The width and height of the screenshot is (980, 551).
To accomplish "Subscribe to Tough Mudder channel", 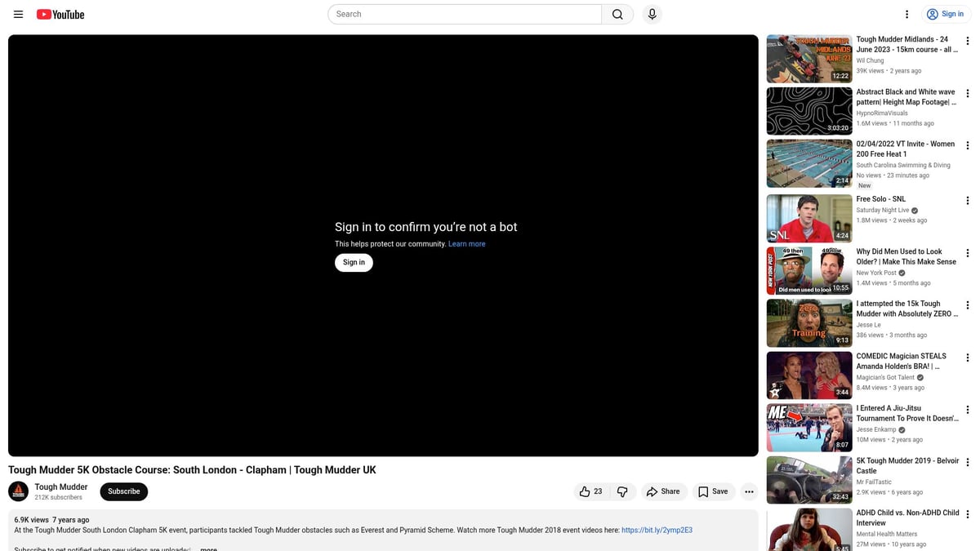I will [124, 491].
